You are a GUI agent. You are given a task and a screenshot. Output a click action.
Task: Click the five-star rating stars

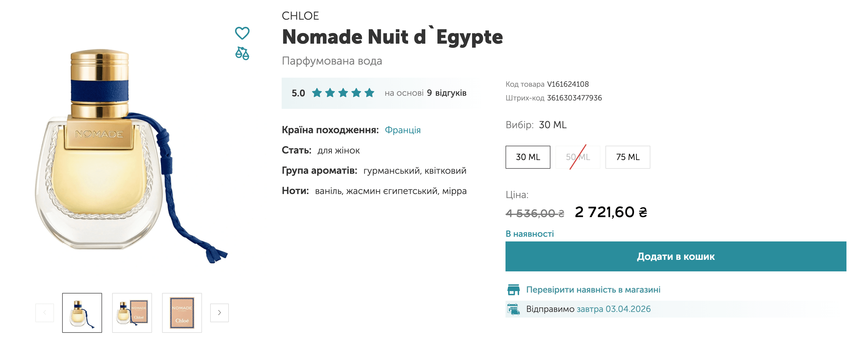343,93
